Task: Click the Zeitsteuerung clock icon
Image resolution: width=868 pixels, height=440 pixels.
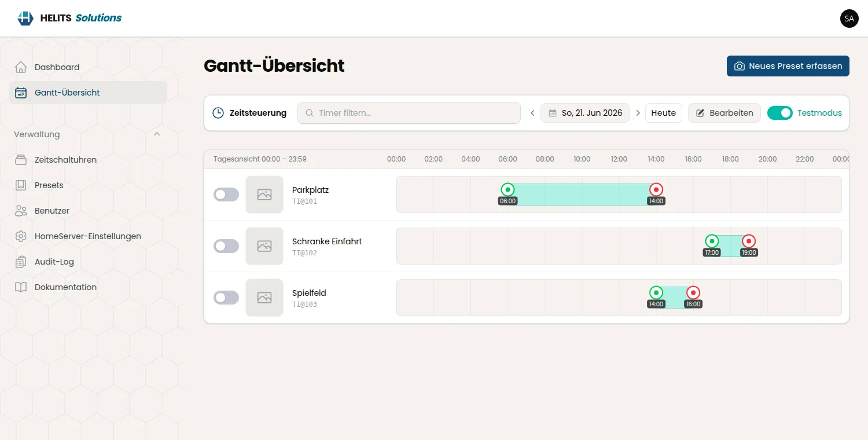Action: pyautogui.click(x=218, y=113)
